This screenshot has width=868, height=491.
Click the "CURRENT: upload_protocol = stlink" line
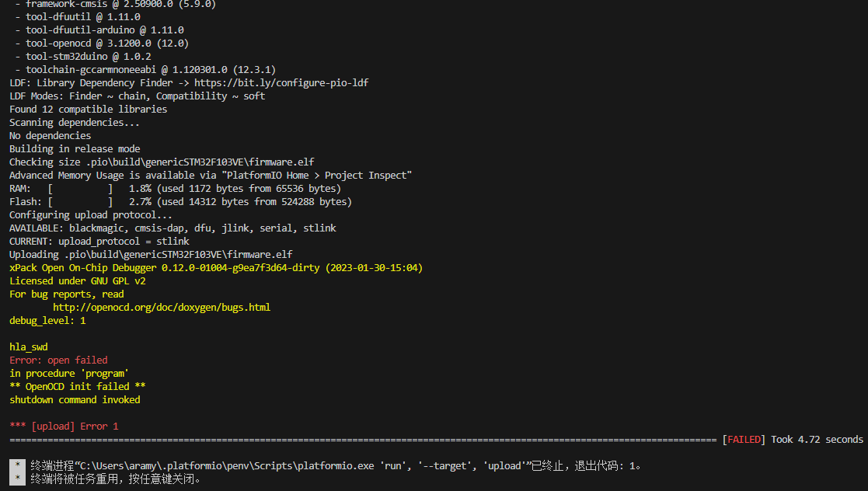point(99,242)
